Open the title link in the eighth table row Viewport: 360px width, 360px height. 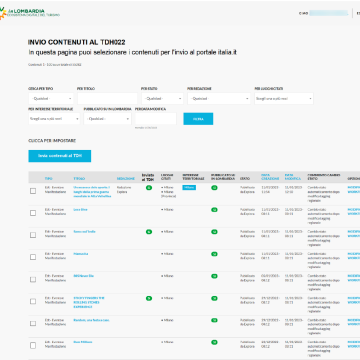coord(83,342)
